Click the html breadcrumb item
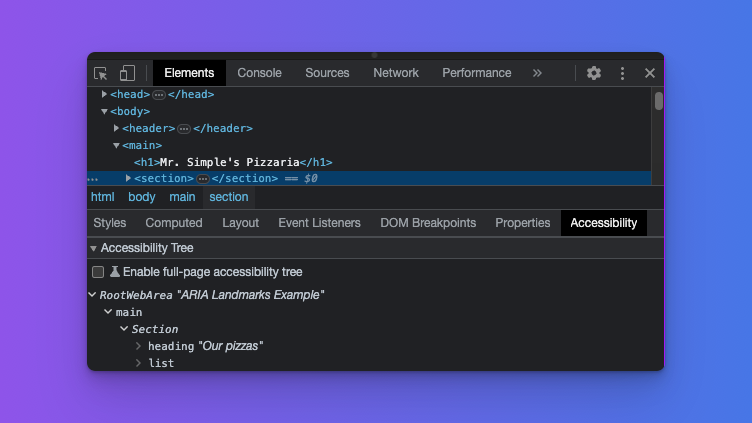This screenshot has width=752, height=423. click(x=102, y=197)
